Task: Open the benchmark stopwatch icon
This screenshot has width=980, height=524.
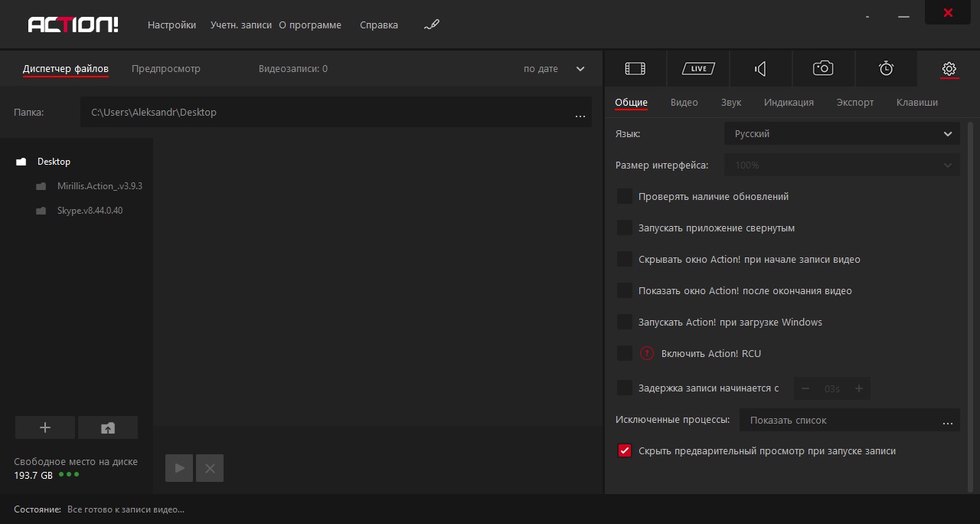Action: 886,69
